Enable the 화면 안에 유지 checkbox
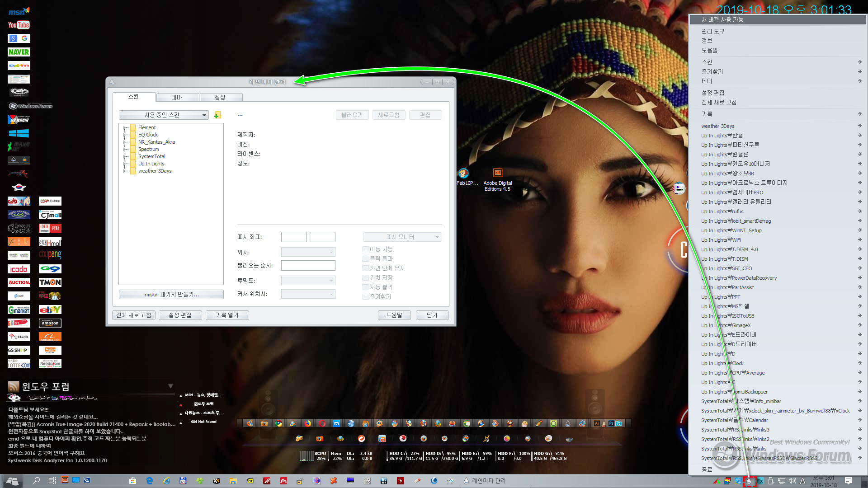868x488 pixels. click(365, 268)
